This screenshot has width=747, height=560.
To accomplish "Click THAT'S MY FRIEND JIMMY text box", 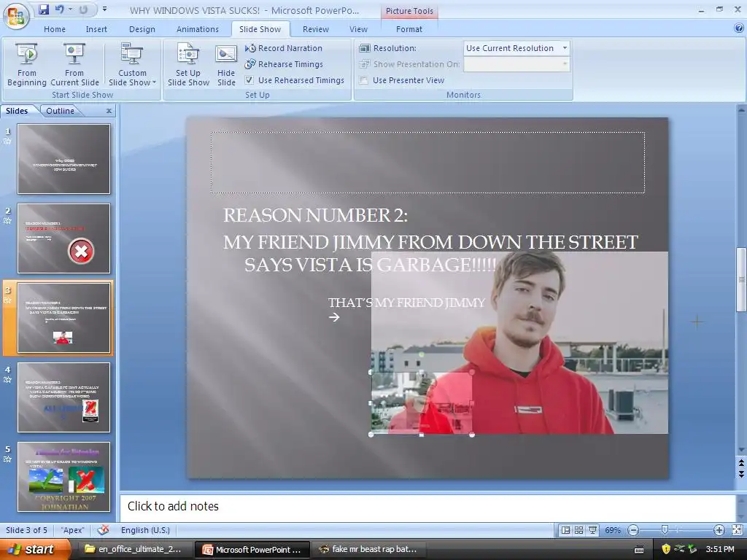I will click(x=406, y=303).
